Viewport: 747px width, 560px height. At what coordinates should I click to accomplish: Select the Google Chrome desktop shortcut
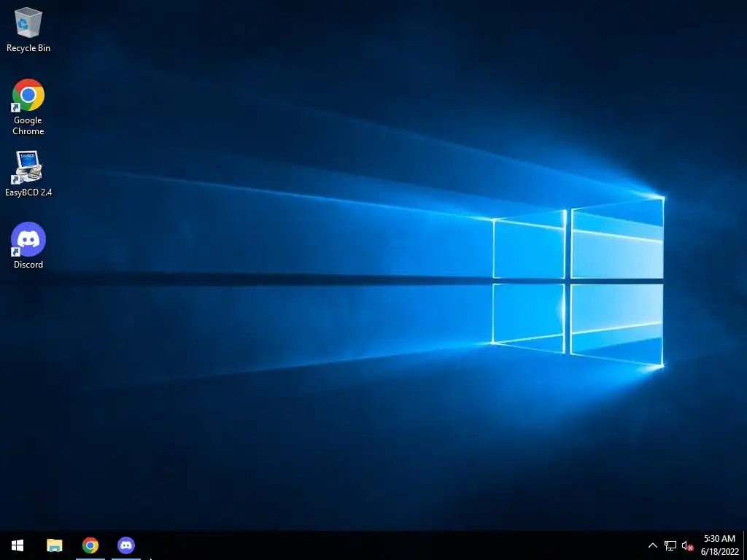point(28,107)
